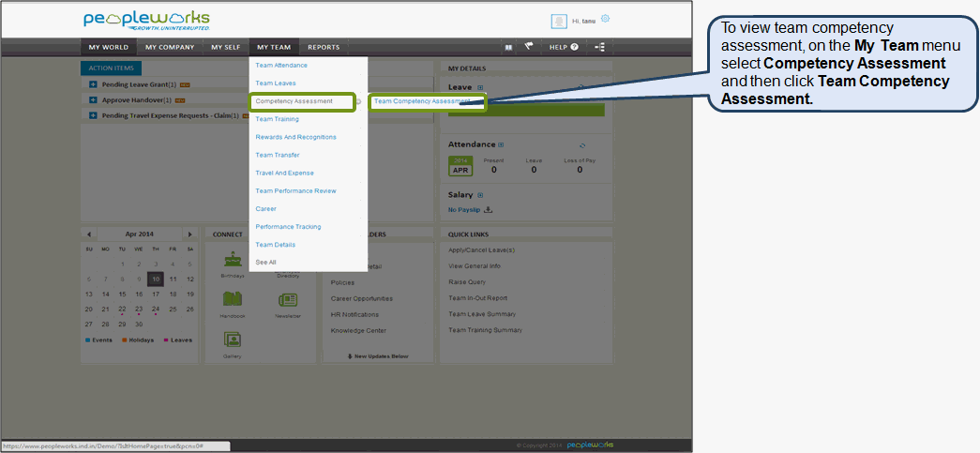Open the org-tree icon right of Help
Viewport: 980px width, 453px height.
(599, 47)
